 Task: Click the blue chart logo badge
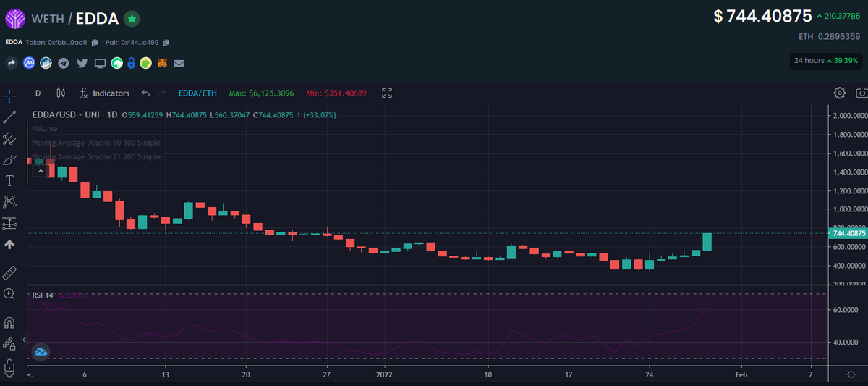(x=41, y=351)
